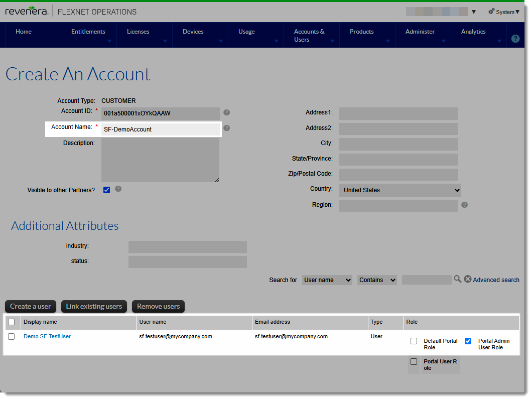The image size is (532, 400).
Task: Open the Administer menu
Action: tap(420, 32)
